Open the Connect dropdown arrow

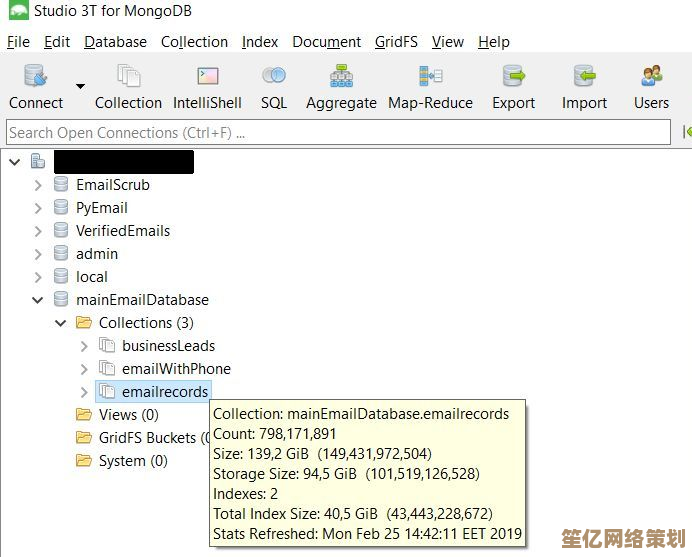[80, 87]
